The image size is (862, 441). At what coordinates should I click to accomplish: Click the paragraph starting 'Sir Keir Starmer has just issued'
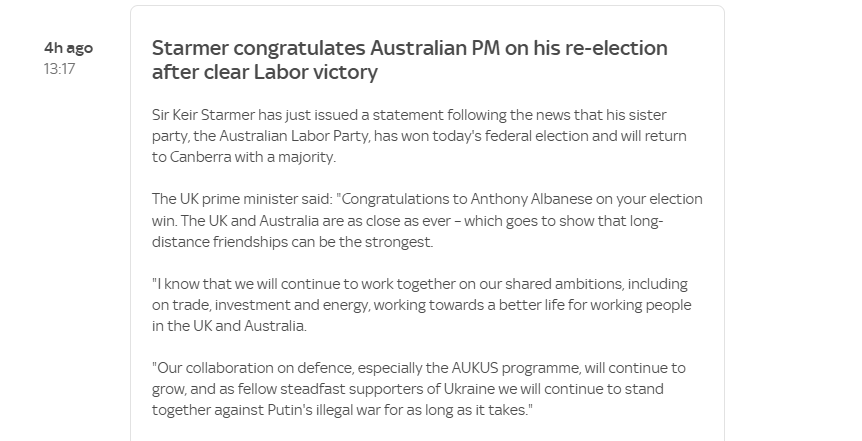point(419,136)
